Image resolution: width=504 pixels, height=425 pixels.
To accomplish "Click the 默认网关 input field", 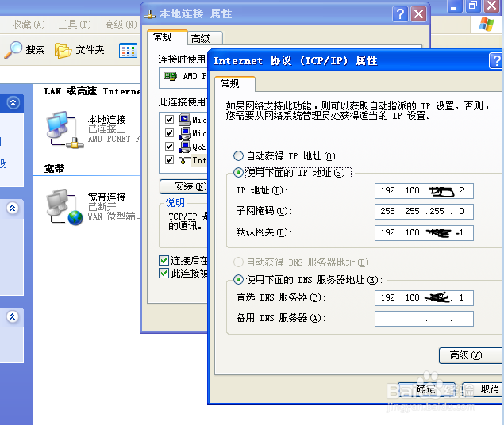I will tap(424, 233).
